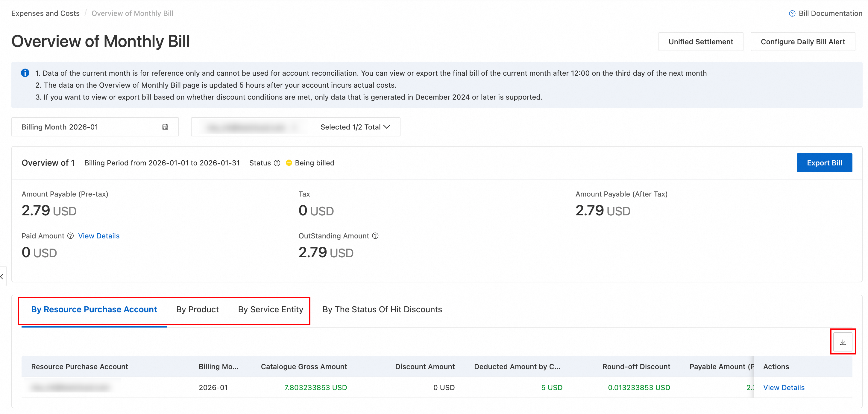Go to Expenses and Costs breadcrumb

click(x=45, y=13)
